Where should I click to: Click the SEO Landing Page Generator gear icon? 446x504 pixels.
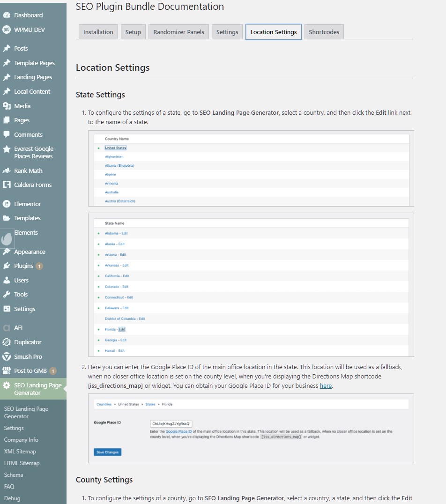click(x=7, y=385)
